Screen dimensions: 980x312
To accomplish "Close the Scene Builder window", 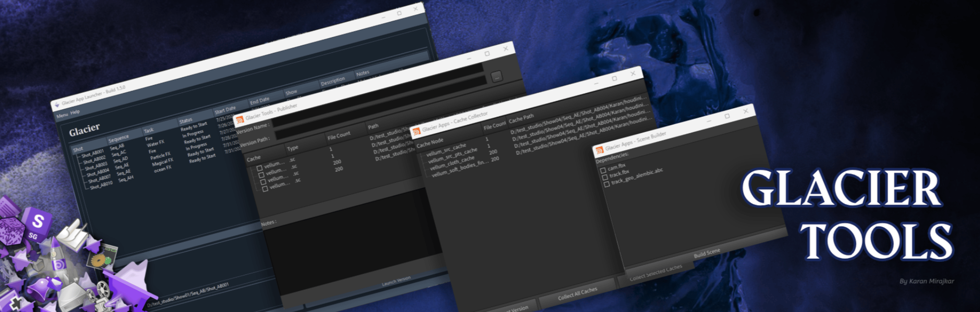I will [x=746, y=111].
